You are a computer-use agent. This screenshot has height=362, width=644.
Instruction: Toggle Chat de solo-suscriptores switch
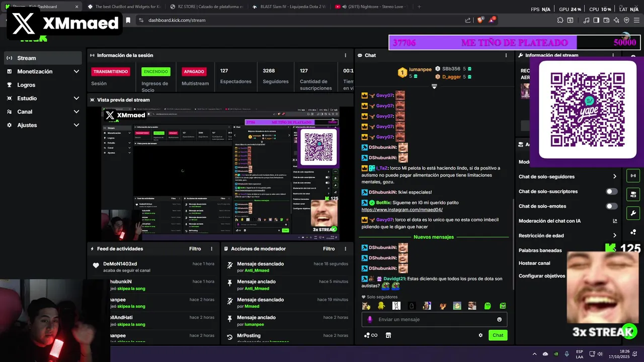click(612, 192)
